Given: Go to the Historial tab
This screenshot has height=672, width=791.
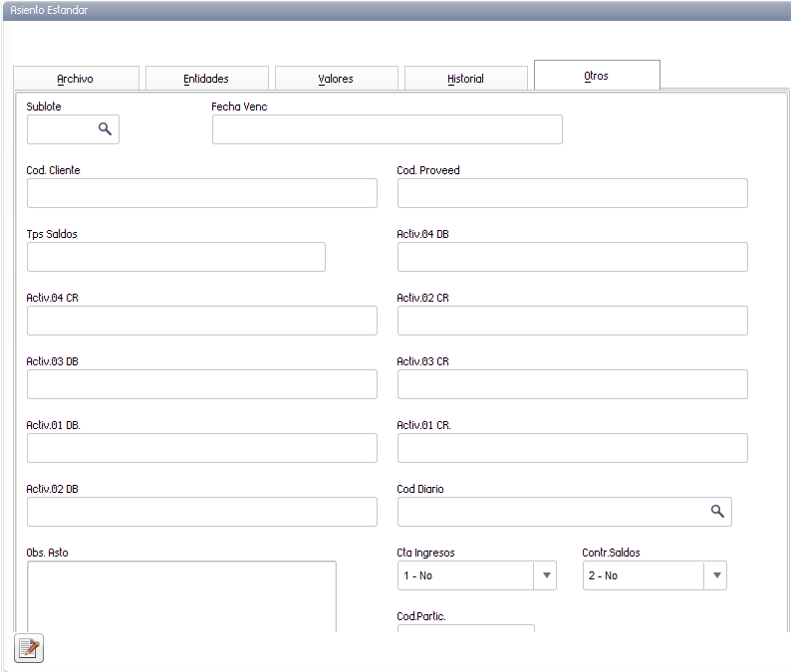Looking at the screenshot, I should (465, 79).
